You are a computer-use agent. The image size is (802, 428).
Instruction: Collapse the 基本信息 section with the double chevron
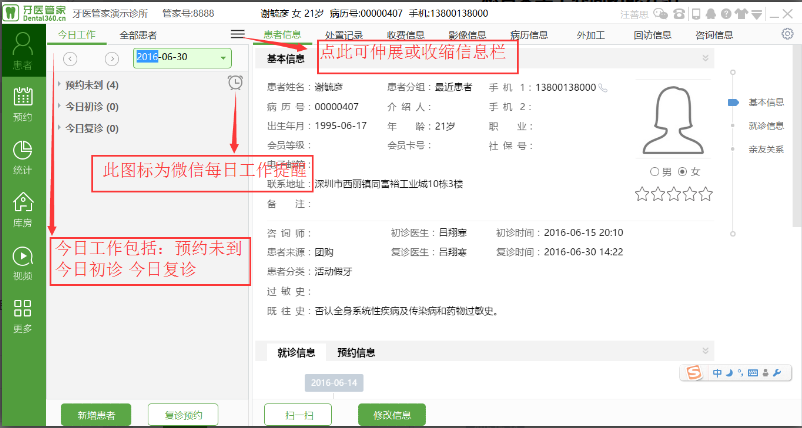pyautogui.click(x=705, y=58)
